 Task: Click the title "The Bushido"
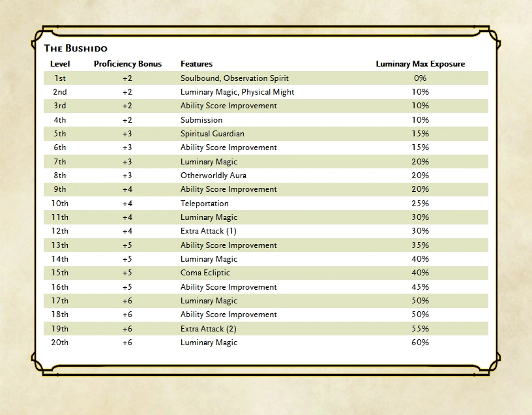pos(76,48)
